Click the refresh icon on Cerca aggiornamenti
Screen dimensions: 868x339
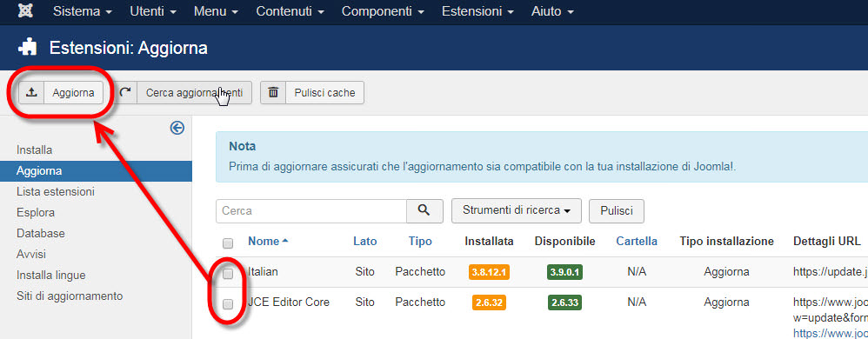tap(125, 93)
